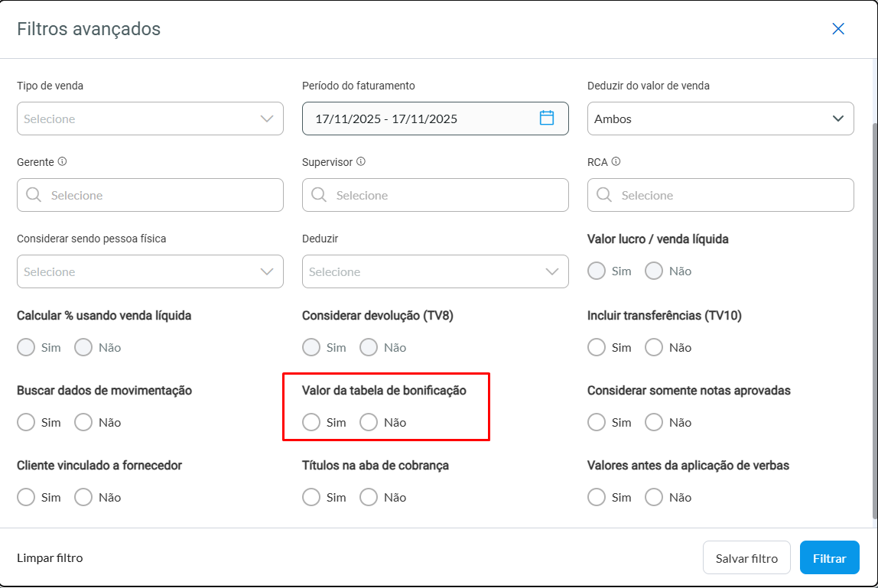This screenshot has height=588, width=878.
Task: Click the Filtrar button
Action: (x=829, y=558)
